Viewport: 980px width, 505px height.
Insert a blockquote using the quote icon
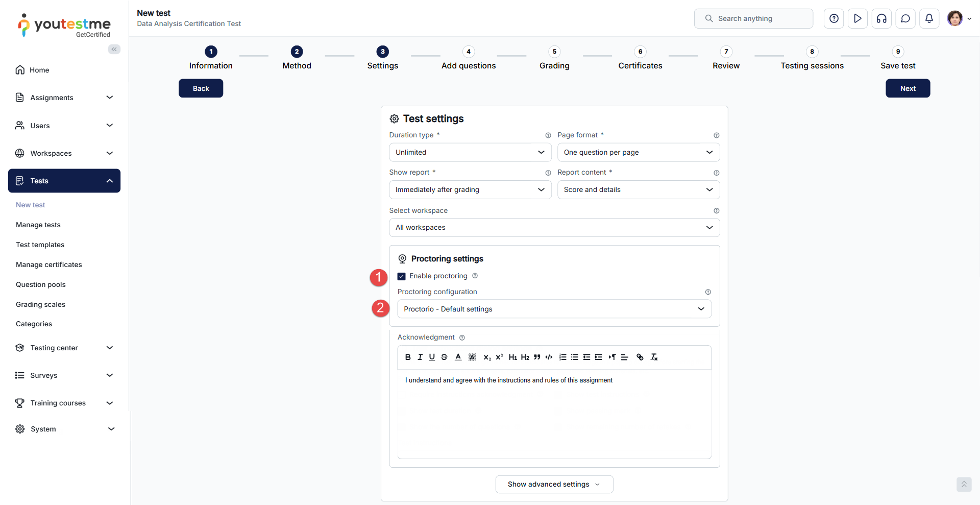pyautogui.click(x=537, y=357)
